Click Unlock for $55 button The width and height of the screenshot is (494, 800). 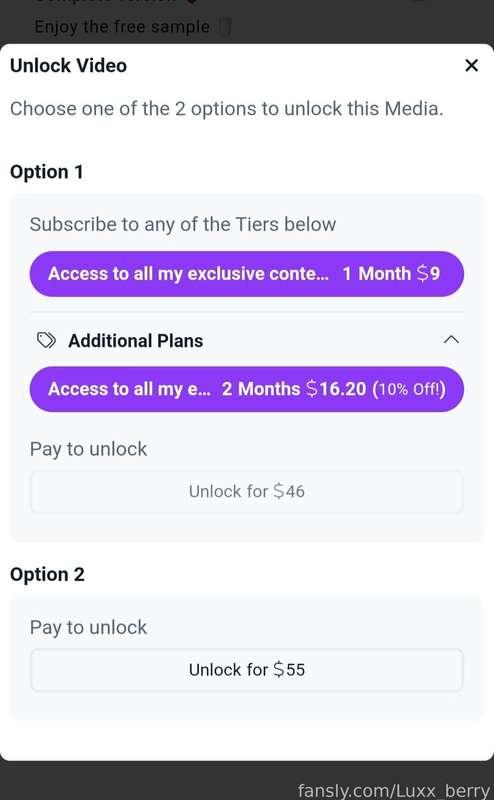point(246,670)
